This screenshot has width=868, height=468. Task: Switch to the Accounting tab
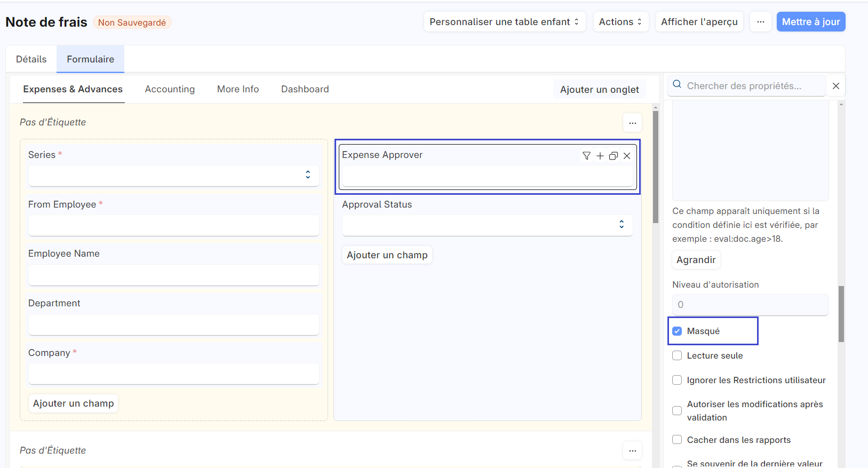point(170,89)
